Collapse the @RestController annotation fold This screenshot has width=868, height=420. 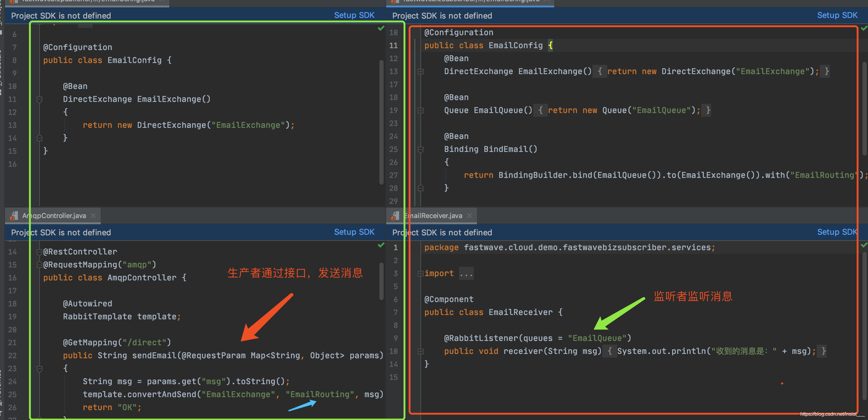40,252
